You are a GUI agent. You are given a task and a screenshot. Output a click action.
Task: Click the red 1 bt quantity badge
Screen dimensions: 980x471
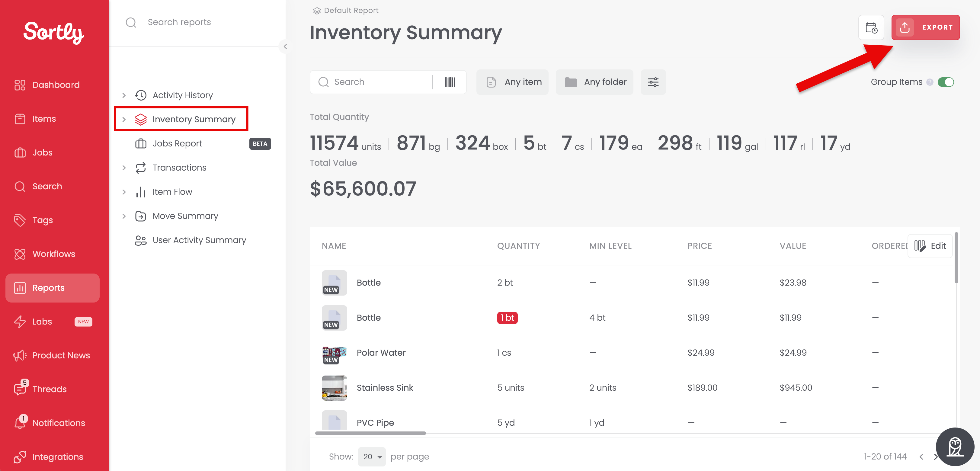point(507,318)
